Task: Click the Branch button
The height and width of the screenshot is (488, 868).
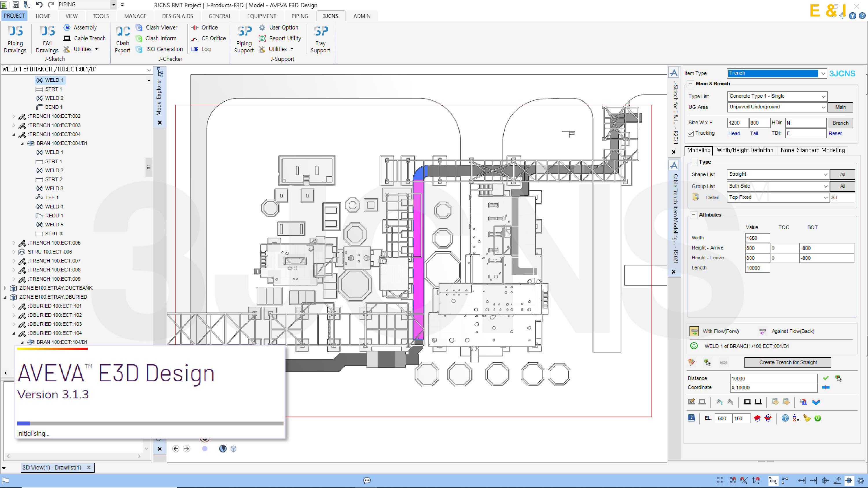Action: pos(840,123)
